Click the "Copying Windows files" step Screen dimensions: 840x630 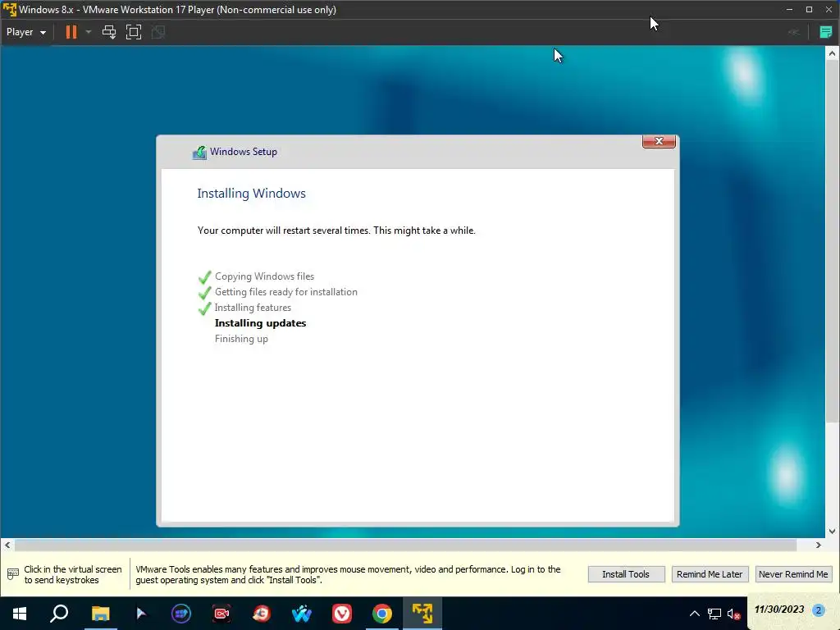point(265,276)
